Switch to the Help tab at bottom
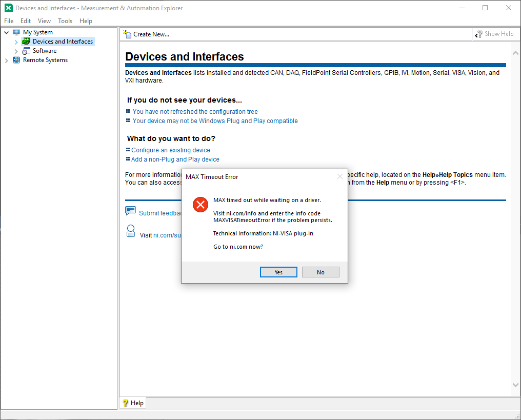This screenshot has height=420, width=521. point(133,403)
